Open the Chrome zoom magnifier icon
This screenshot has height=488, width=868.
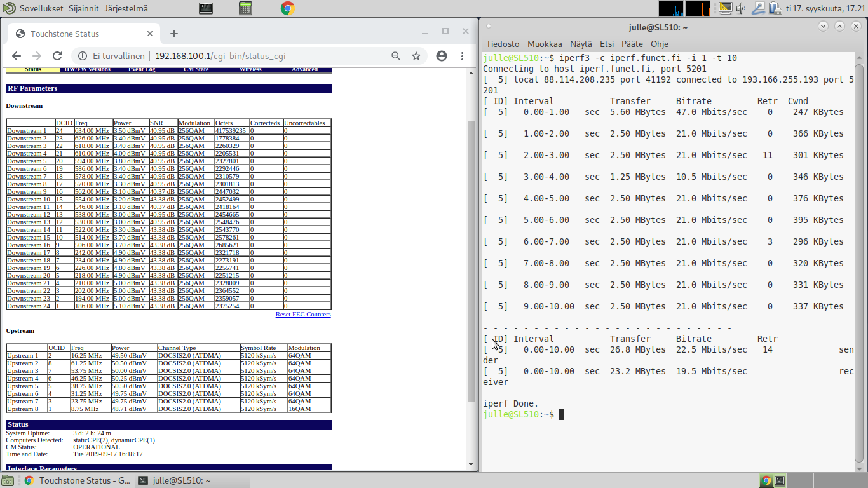point(396,56)
